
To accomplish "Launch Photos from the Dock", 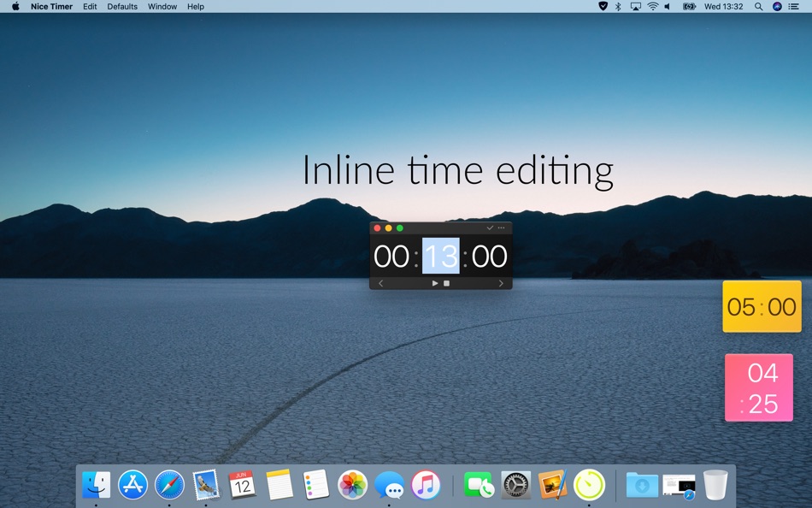I will 353,485.
